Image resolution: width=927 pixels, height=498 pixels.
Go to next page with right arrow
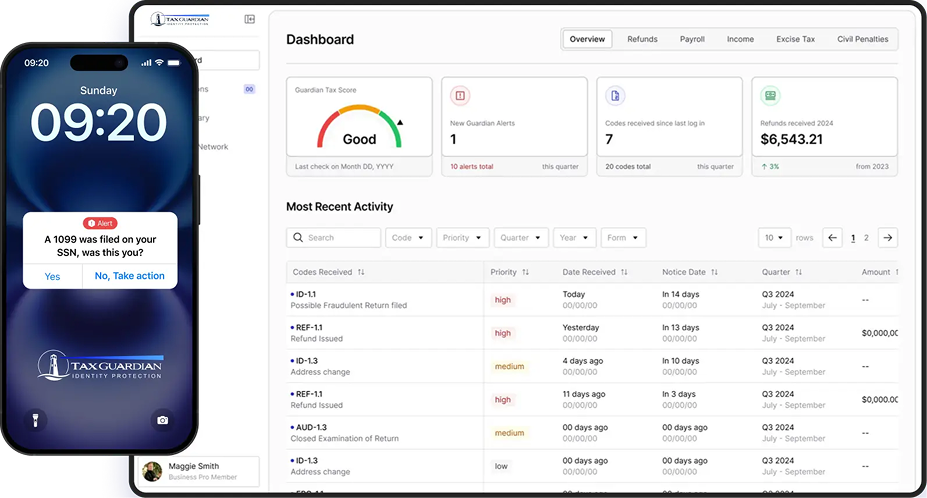[x=887, y=238]
